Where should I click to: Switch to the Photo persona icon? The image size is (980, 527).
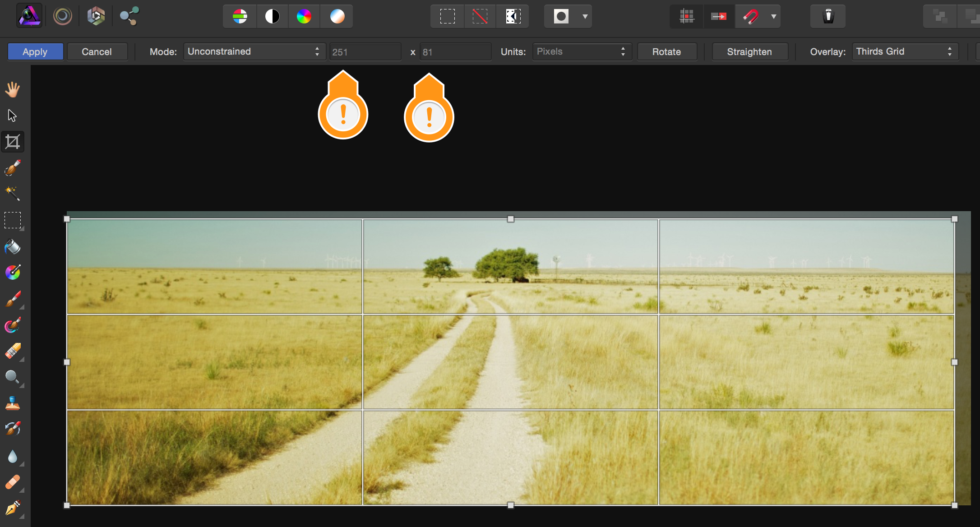click(x=29, y=16)
